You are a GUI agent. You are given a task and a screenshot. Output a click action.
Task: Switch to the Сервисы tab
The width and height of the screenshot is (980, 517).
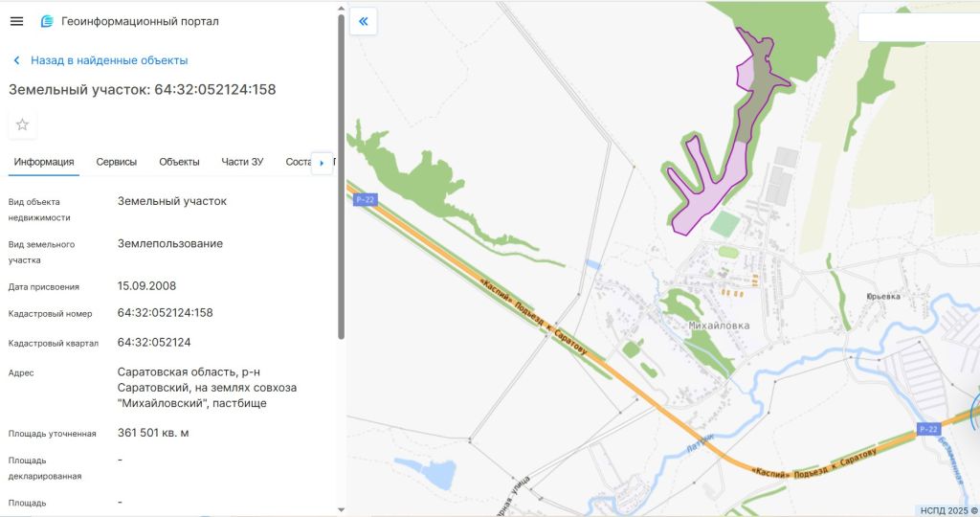(116, 162)
